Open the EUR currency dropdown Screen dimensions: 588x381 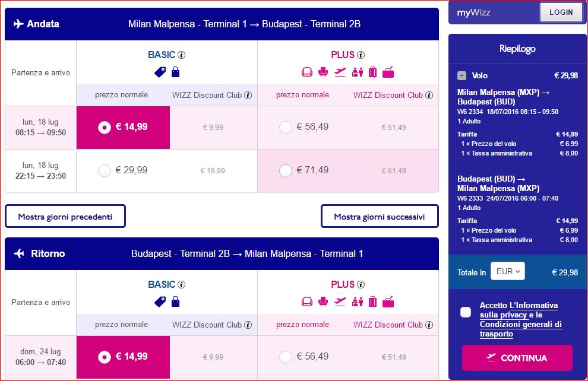[508, 272]
